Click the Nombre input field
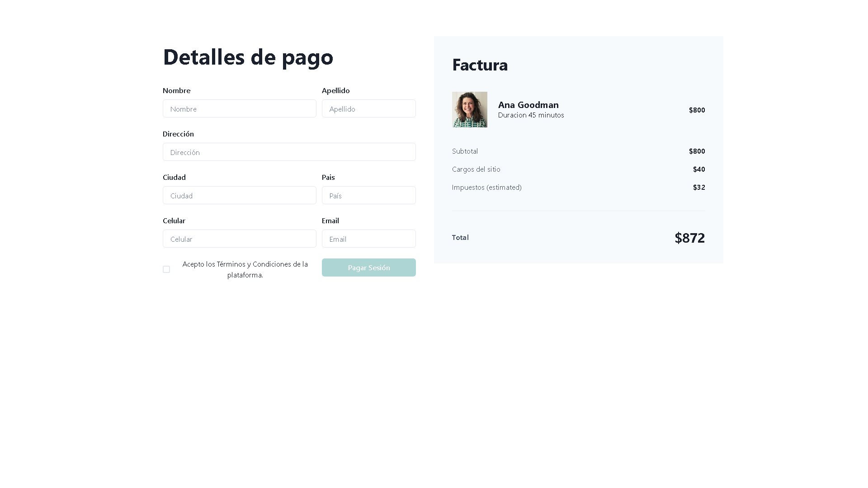The image size is (868, 488). coord(239,108)
